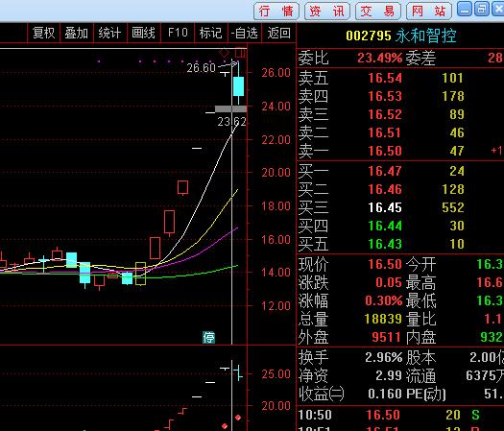This screenshot has width=504, height=431.
Task: Click 叠加 overlay toolbar button
Action: tap(77, 33)
